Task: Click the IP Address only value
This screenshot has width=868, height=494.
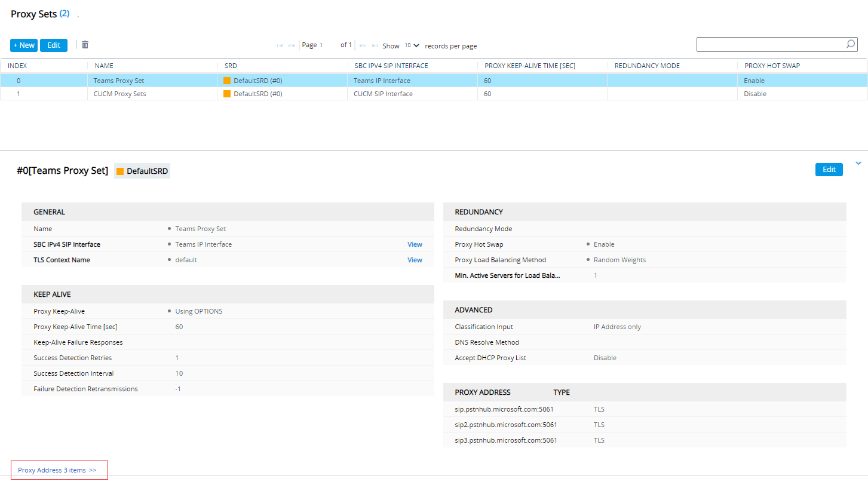Action: (617, 327)
